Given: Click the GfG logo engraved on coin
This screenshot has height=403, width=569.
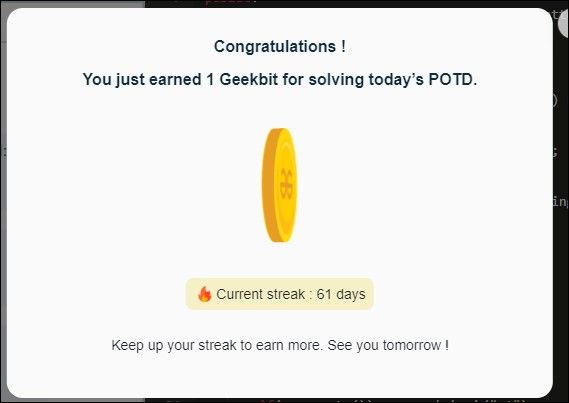Looking at the screenshot, I should tap(286, 184).
